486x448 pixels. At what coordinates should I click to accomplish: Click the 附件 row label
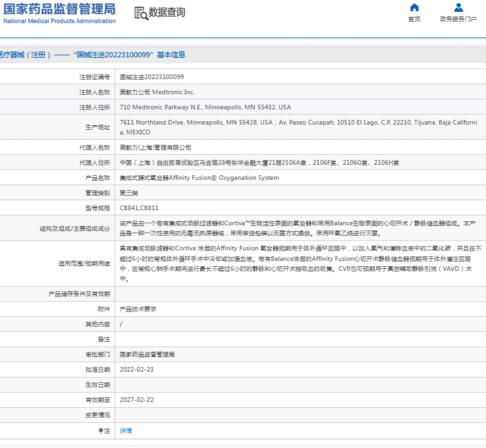point(104,309)
